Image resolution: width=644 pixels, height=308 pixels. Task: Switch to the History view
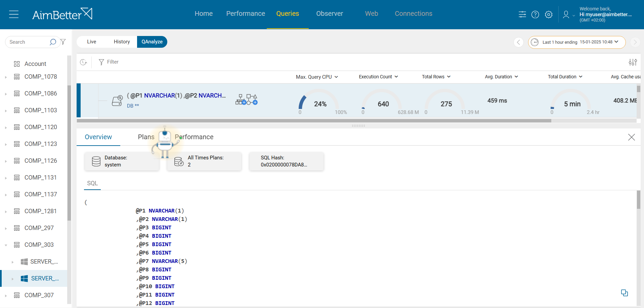[122, 42]
